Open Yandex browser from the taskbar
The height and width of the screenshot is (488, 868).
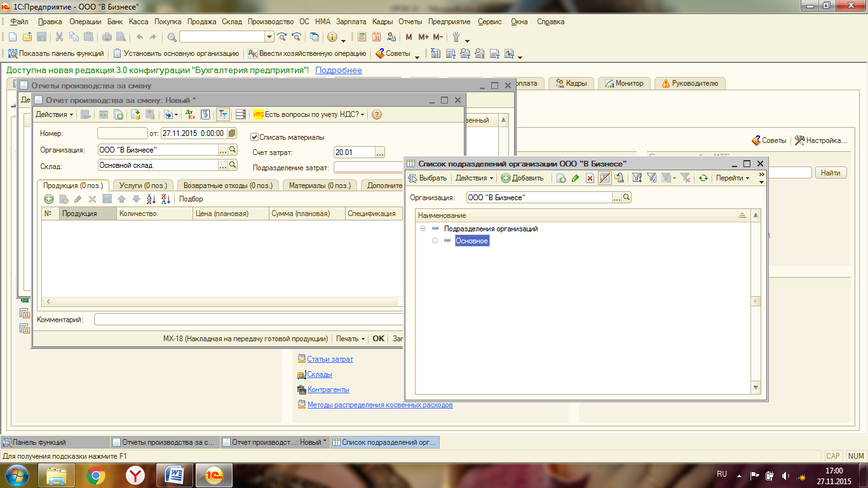[135, 475]
